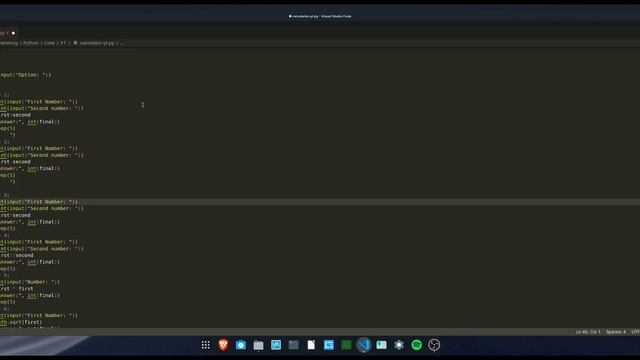This screenshot has height=360, width=640.
Task: Click the highlighted First Number input line
Action: (x=39, y=202)
